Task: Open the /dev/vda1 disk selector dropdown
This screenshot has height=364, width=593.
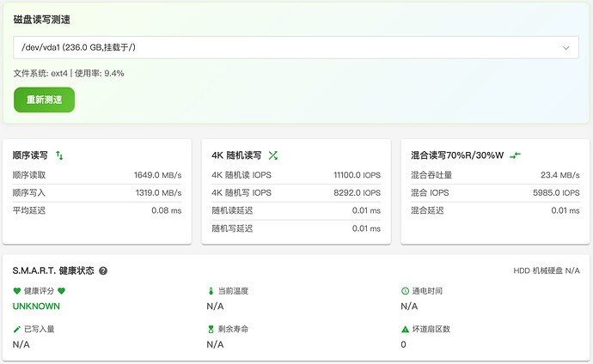Action: [296, 47]
